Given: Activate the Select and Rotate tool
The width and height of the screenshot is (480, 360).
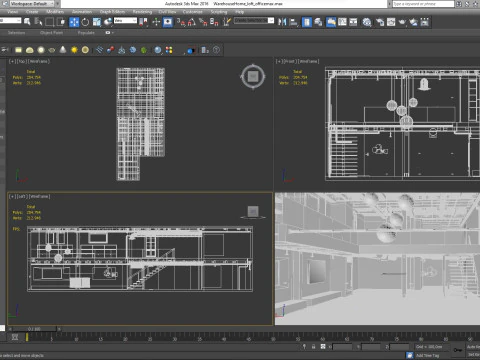Looking at the screenshot, I should pyautogui.click(x=85, y=22).
